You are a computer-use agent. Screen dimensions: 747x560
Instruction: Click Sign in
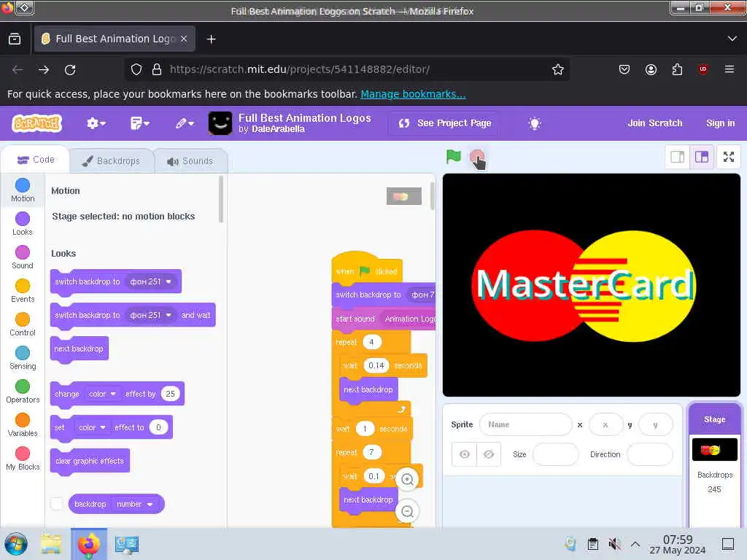pos(720,122)
